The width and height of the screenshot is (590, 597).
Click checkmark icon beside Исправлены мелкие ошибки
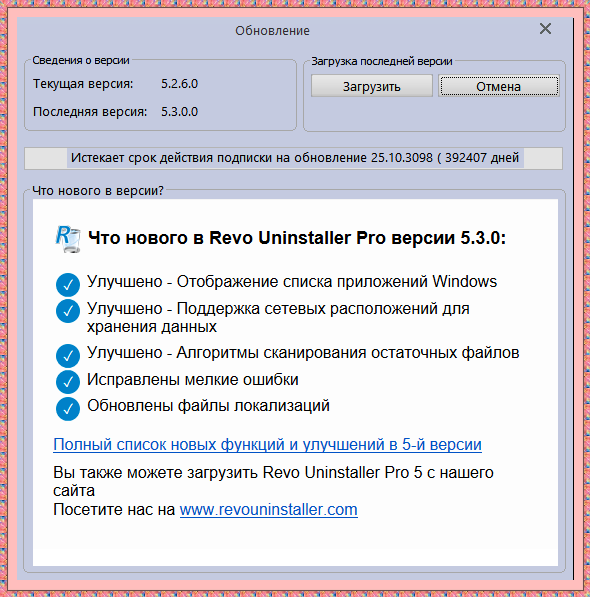pos(68,382)
